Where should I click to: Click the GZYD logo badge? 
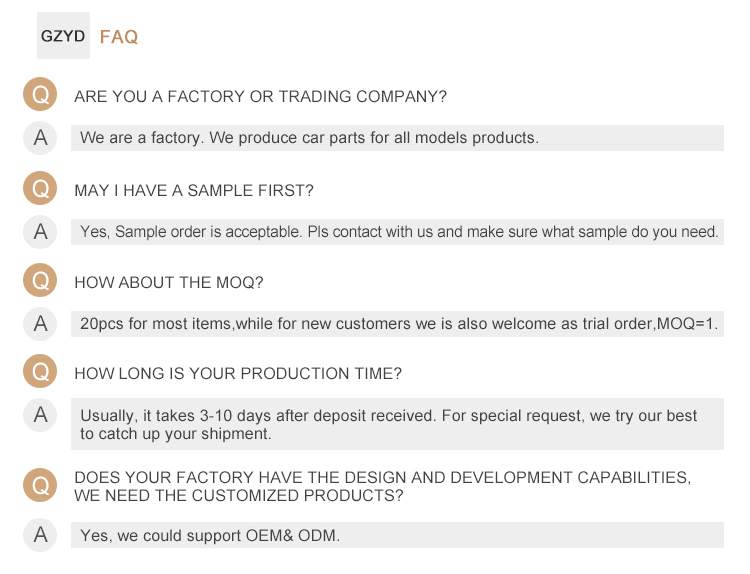63,37
